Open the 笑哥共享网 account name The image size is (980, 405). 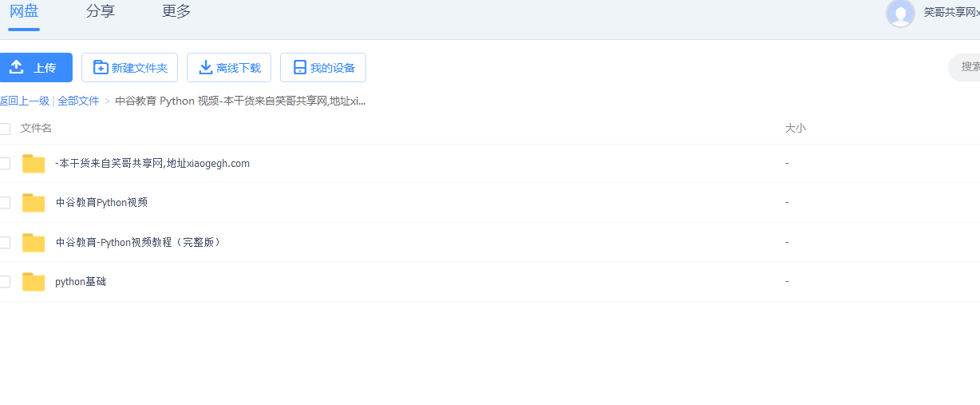coord(951,13)
